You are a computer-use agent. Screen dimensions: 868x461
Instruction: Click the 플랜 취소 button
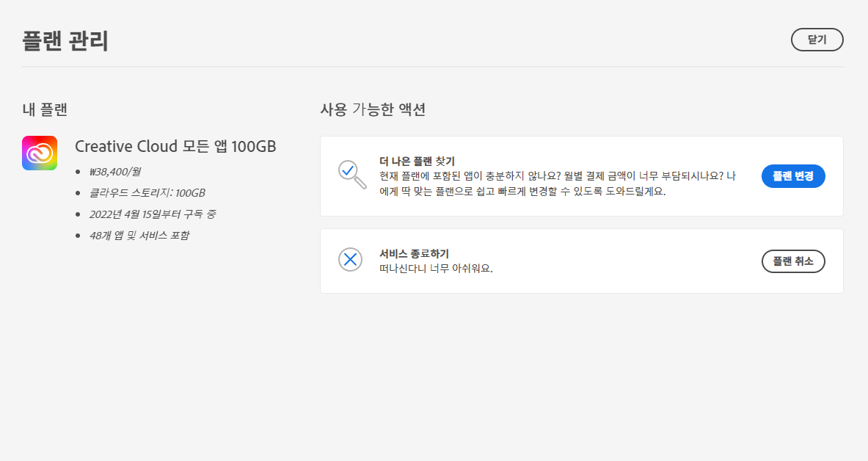[x=793, y=261]
